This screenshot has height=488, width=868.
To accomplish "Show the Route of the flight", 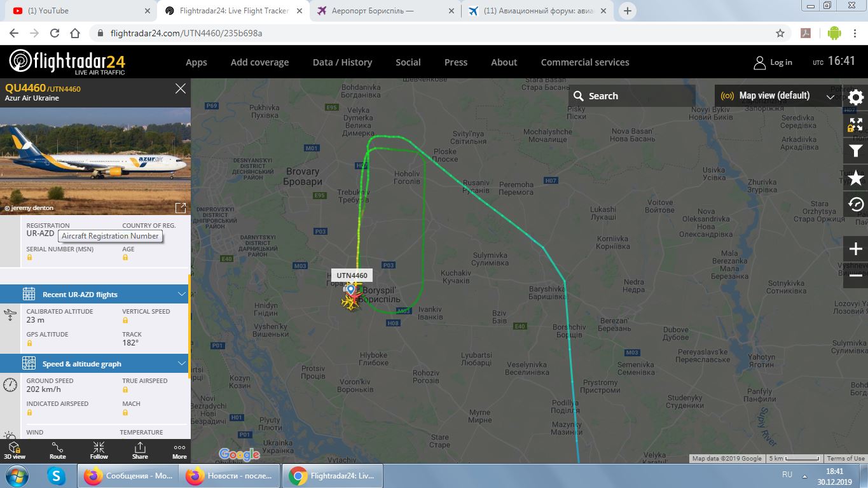I will click(x=57, y=450).
